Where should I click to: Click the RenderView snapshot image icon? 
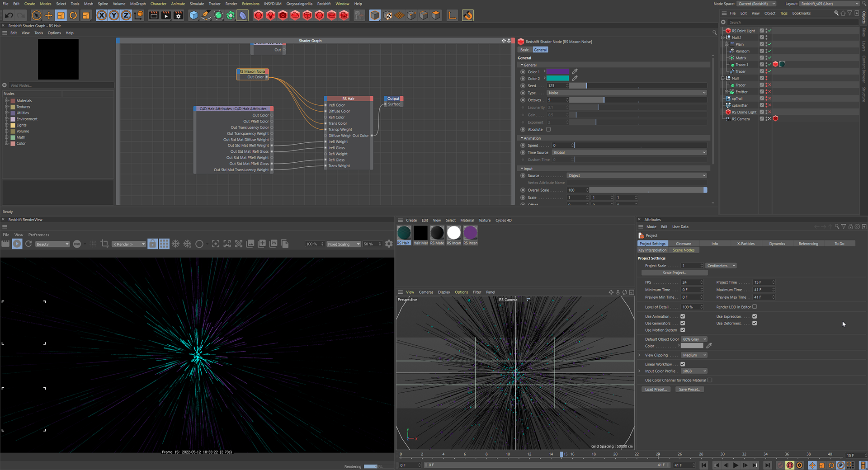pos(250,244)
